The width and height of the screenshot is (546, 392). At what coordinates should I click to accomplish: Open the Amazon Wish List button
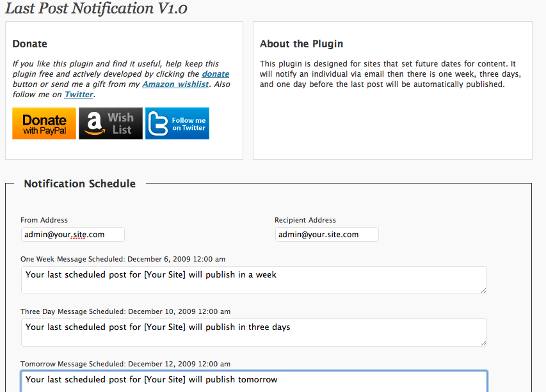coord(111,123)
